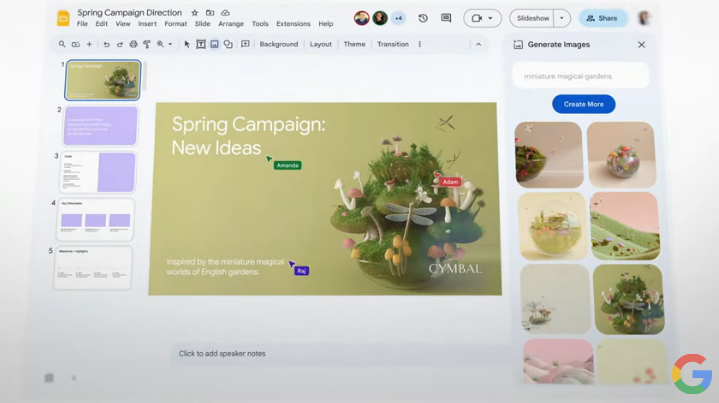The image size is (719, 403).
Task: Select generated glass globe terrarium image
Action: point(553,226)
